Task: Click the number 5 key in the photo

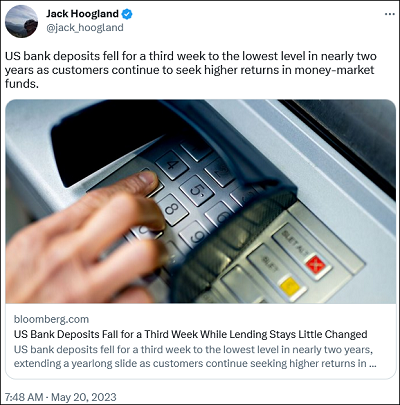Action: (x=196, y=191)
